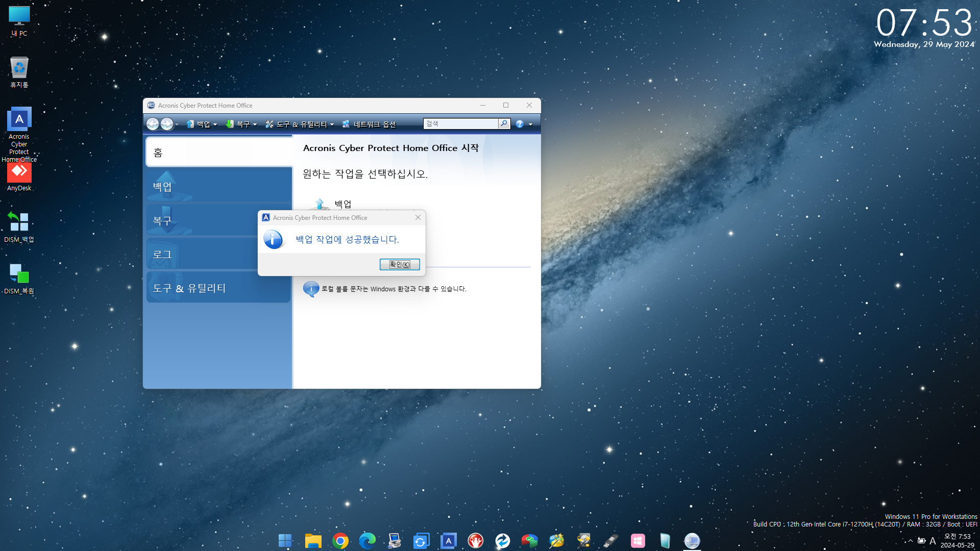The width and height of the screenshot is (980, 551).
Task: Open the teal Windows box taskbar icon
Action: coord(665,541)
